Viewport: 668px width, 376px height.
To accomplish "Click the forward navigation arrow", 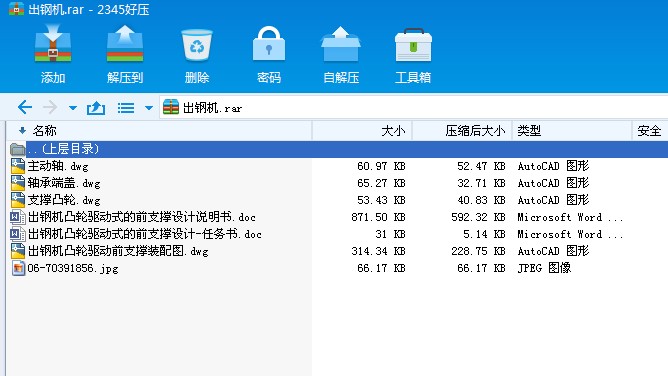I will point(50,107).
